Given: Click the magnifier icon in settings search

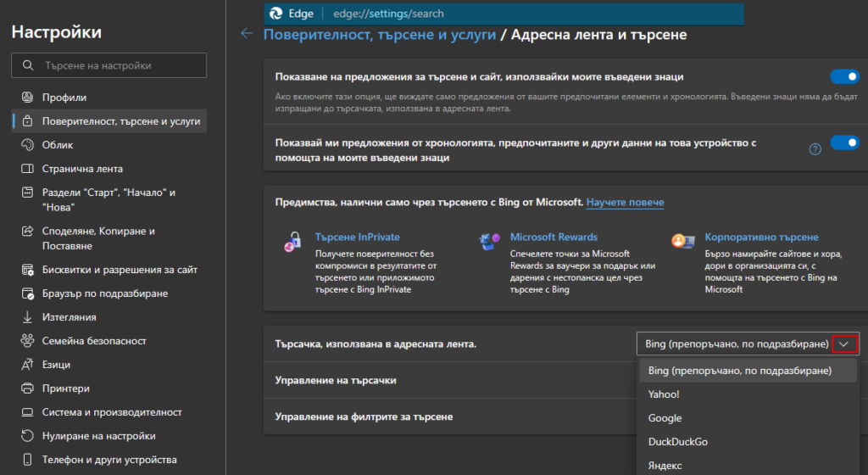Looking at the screenshot, I should (x=28, y=65).
